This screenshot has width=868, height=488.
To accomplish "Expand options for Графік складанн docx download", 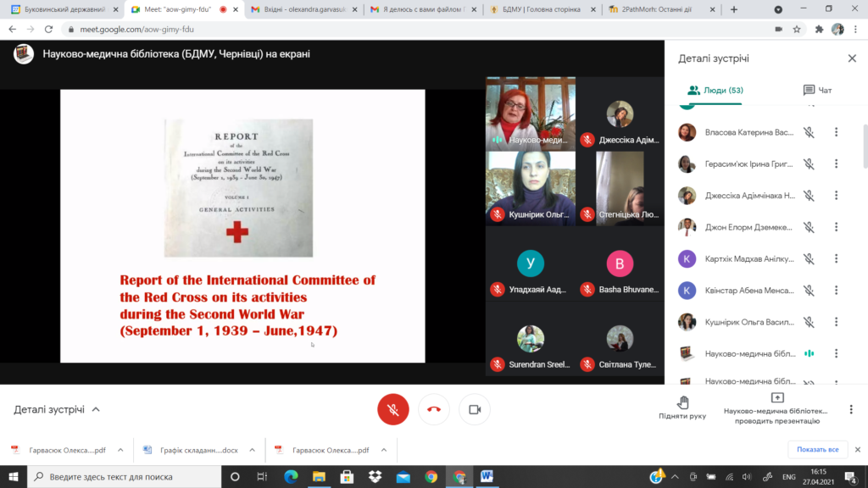I will (252, 450).
